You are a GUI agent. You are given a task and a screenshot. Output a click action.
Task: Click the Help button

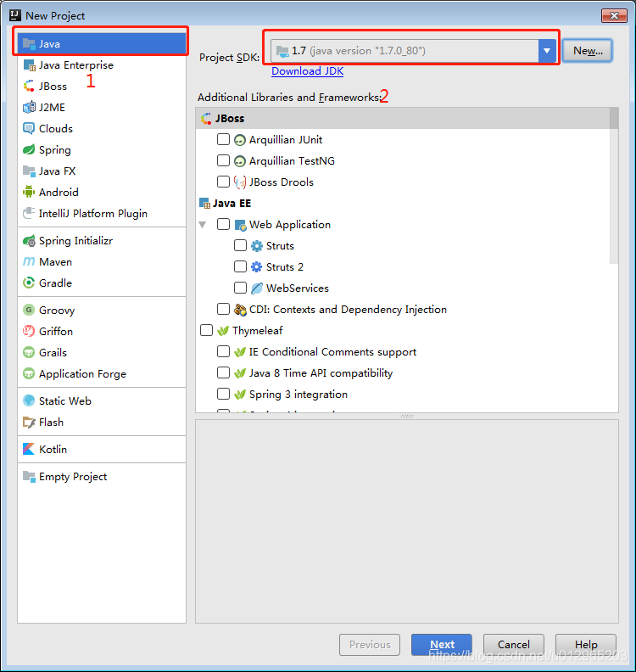tap(586, 645)
